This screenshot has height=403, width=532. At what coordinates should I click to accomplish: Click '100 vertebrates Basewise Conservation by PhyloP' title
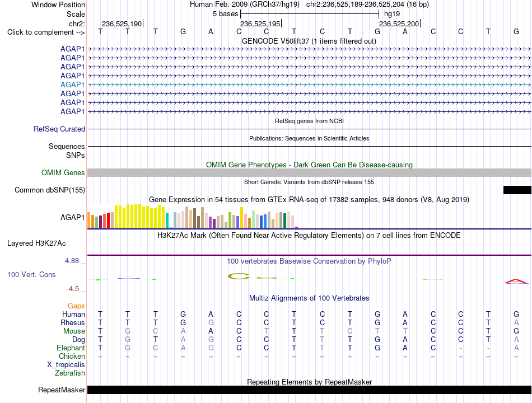click(309, 261)
